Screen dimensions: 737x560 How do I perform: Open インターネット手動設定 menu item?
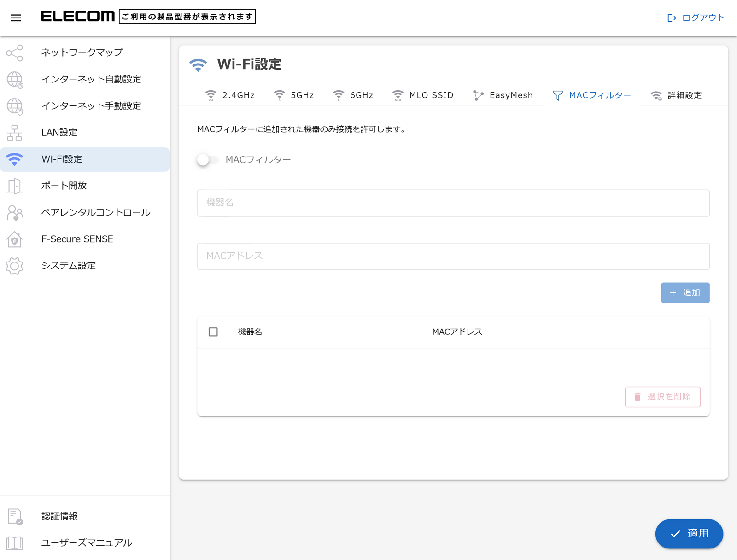coord(85,106)
